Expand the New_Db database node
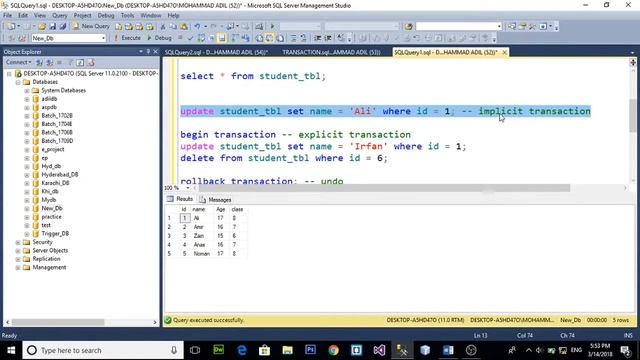The height and width of the screenshot is (360, 640). tap(27, 209)
